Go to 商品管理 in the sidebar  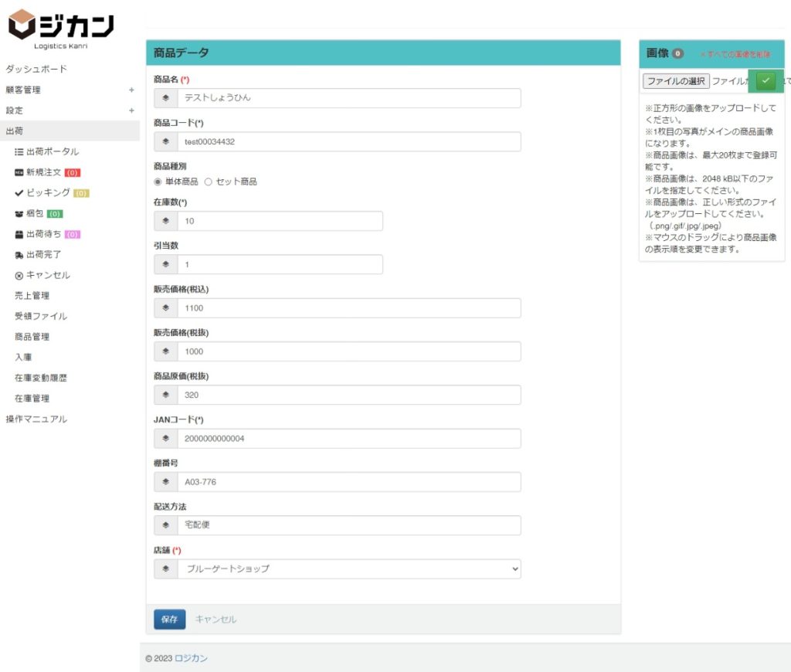[32, 337]
